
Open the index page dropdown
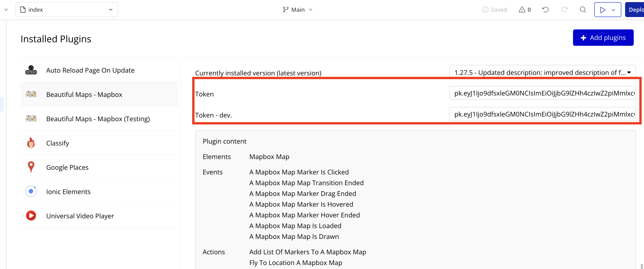click(67, 10)
